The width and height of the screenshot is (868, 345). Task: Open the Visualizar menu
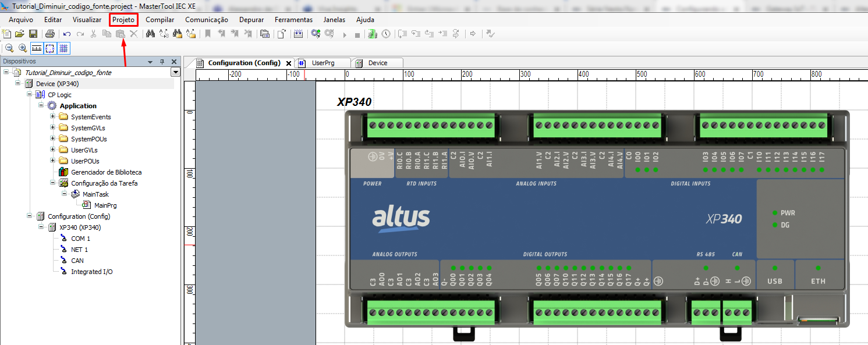tap(87, 19)
